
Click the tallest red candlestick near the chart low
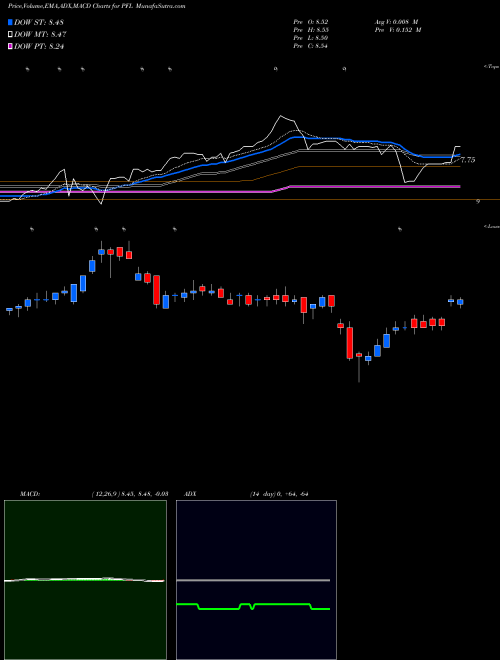point(350,343)
